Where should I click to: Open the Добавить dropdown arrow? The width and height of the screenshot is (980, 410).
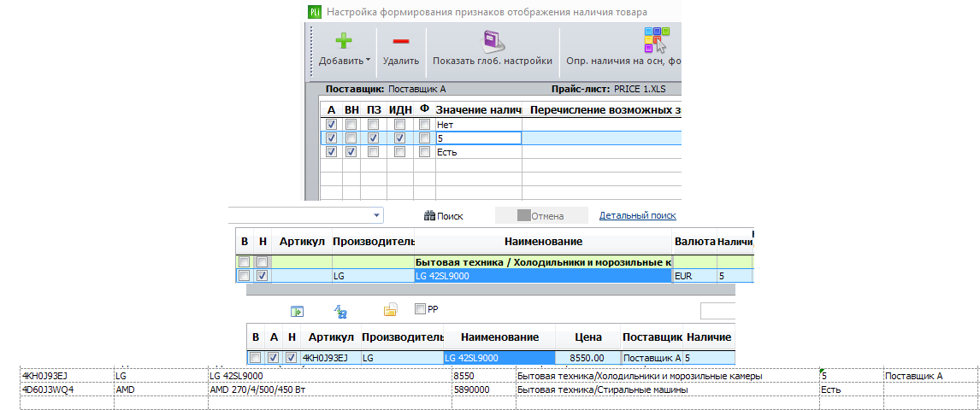tap(368, 61)
